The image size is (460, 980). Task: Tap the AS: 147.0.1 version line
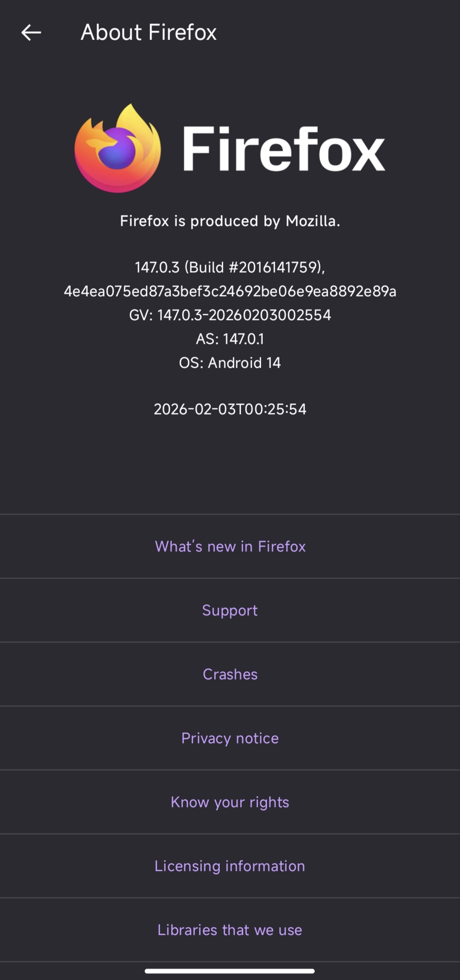230,339
